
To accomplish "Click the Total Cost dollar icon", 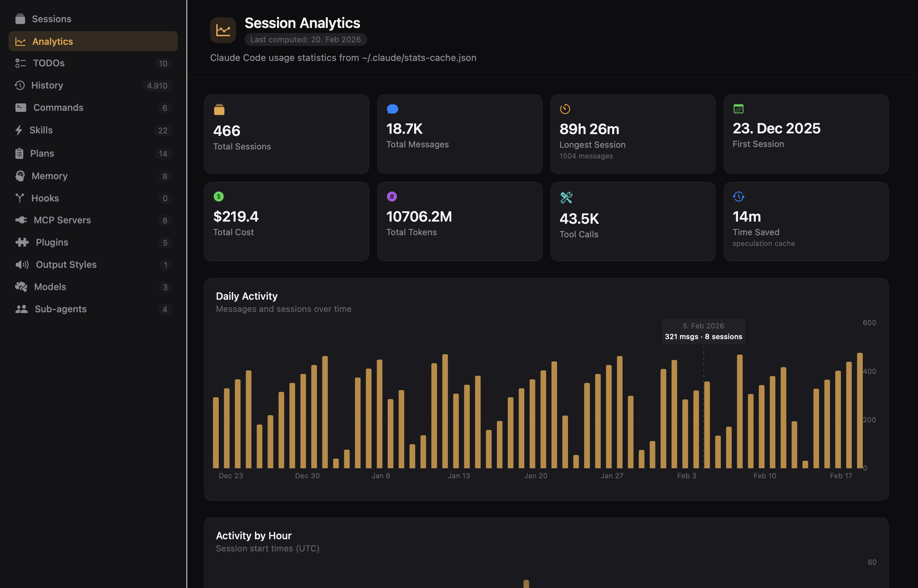I will coord(218,196).
